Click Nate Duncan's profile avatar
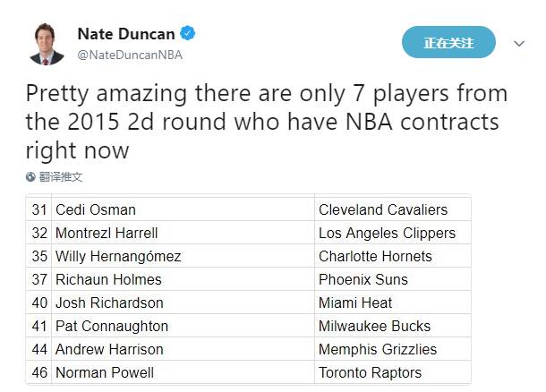 coord(47,43)
